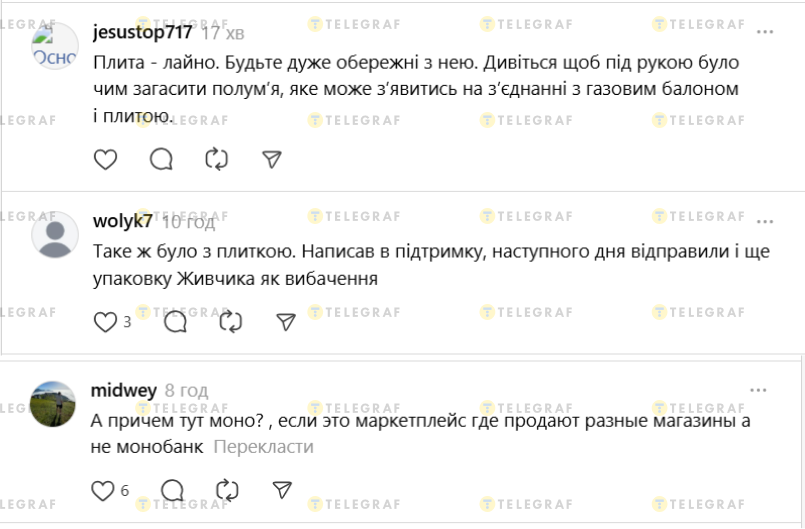Repost wolyk7's comment
Image resolution: width=805 pixels, height=529 pixels.
(230, 321)
